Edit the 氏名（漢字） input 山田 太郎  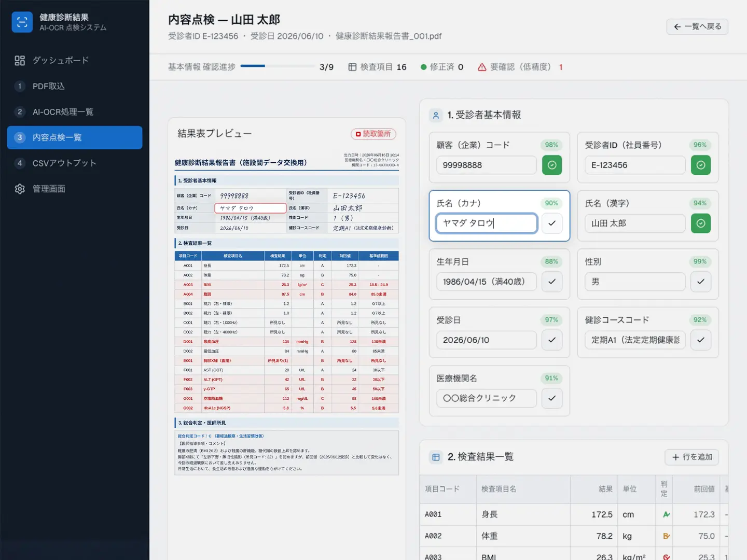635,223
